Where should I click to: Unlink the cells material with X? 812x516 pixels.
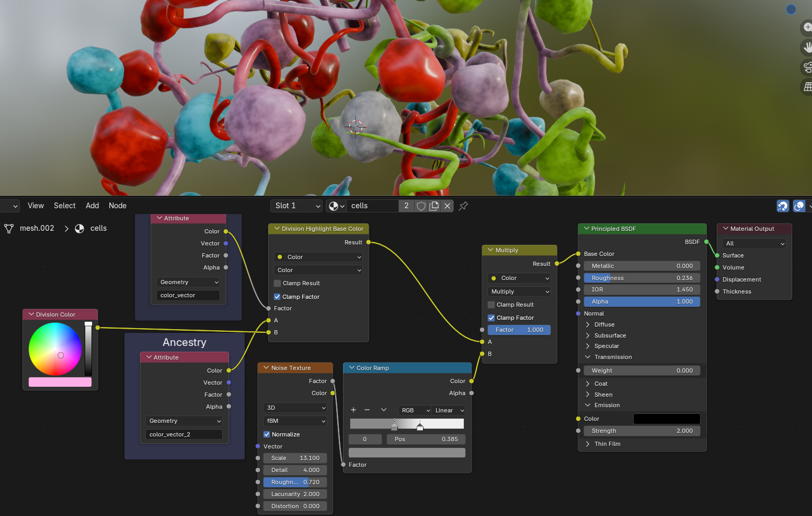click(447, 206)
